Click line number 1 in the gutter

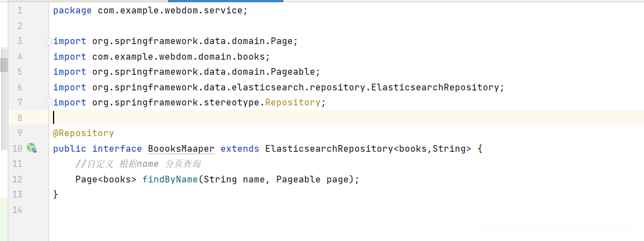(20, 11)
